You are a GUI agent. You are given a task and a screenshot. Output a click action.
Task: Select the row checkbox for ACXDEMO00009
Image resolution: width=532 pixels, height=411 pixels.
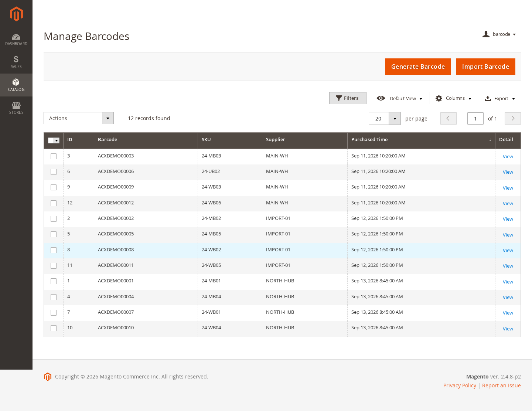click(54, 187)
